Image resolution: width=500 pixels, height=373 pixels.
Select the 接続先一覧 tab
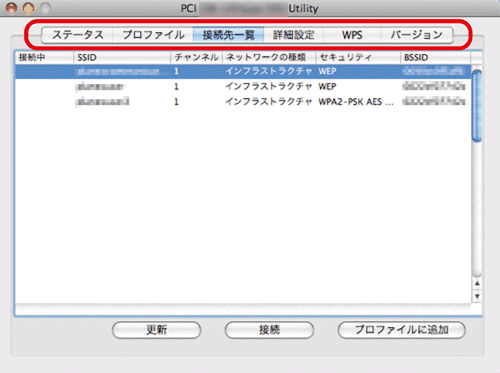point(228,35)
